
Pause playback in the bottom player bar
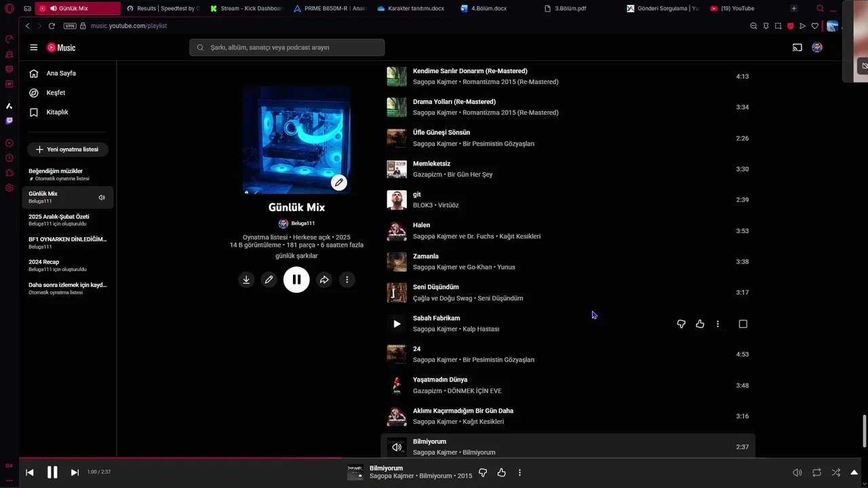52,472
